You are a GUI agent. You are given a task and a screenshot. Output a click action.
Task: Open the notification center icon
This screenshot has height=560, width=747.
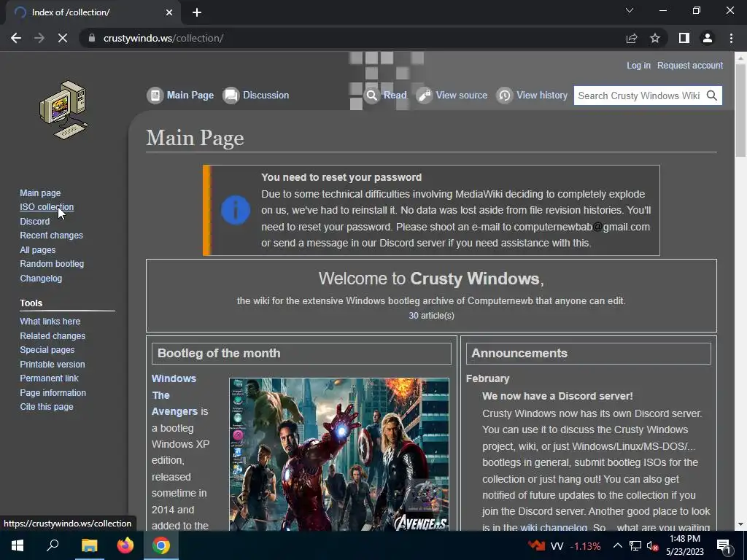724,545
